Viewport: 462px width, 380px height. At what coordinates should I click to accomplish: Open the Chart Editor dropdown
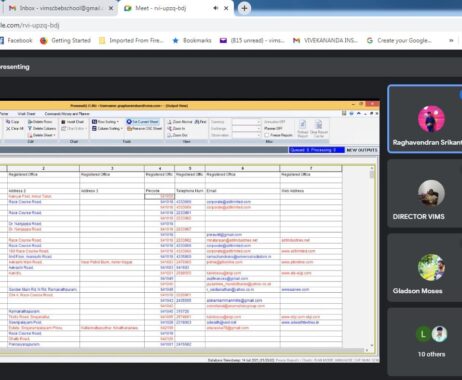click(x=74, y=128)
